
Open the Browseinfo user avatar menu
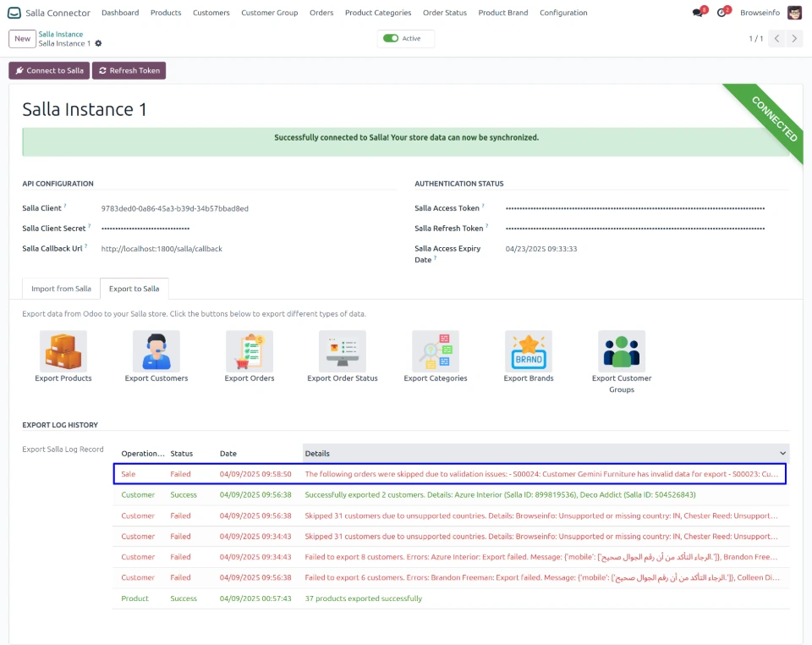[x=794, y=13]
